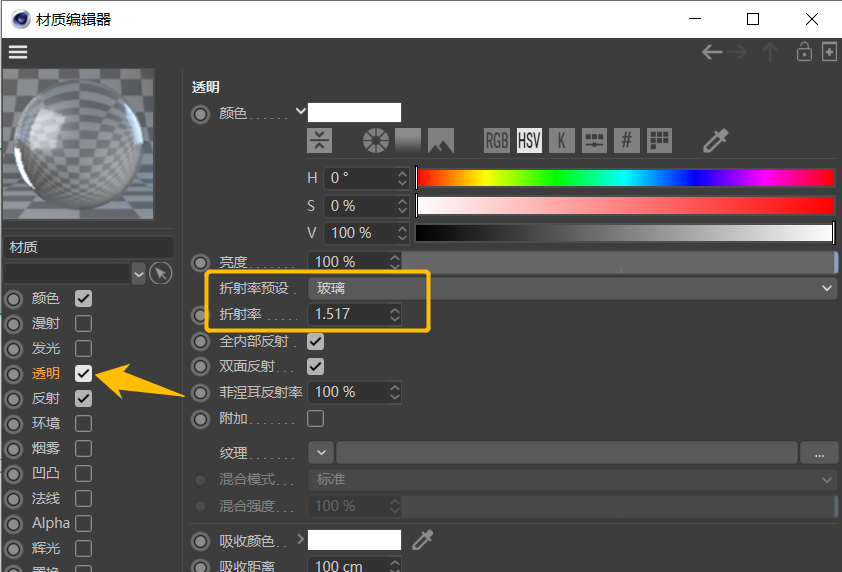Switch to RGB color mode
Image resolution: width=842 pixels, height=572 pixels.
coord(497,141)
